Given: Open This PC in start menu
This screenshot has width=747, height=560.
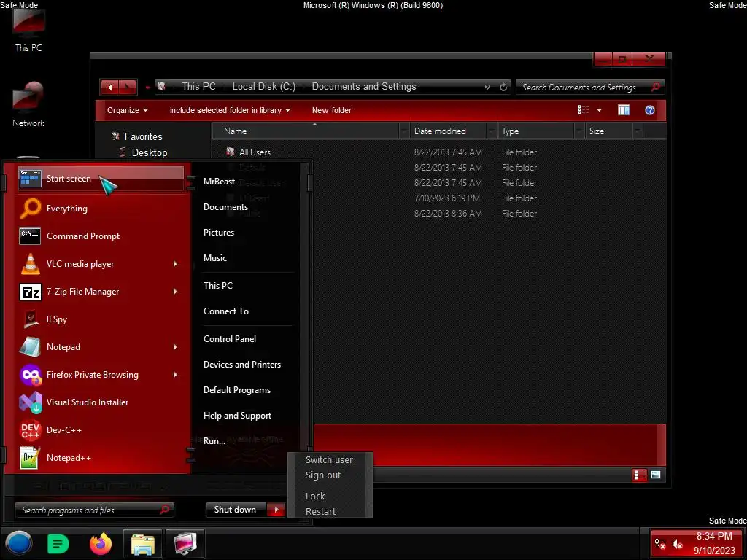Looking at the screenshot, I should 217,286.
